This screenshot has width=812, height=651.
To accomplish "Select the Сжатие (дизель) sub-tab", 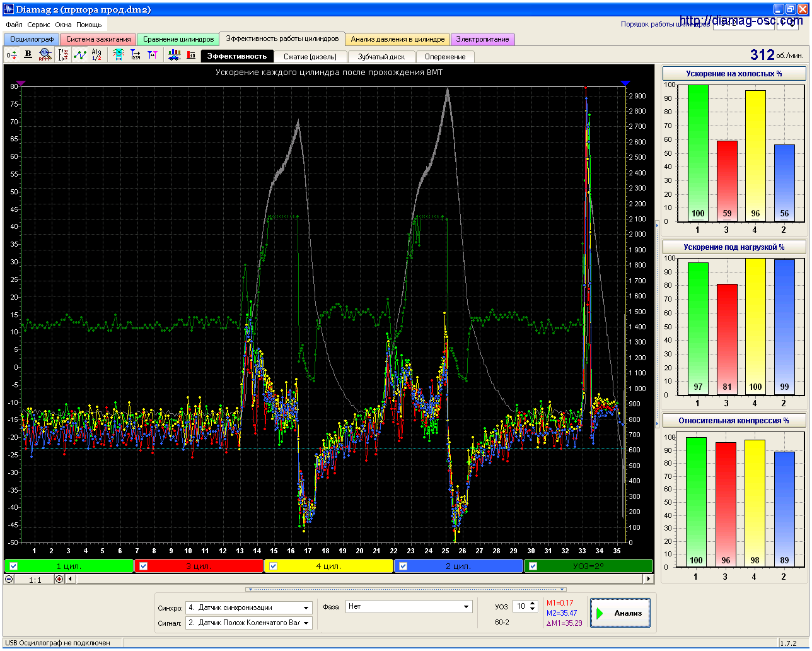I will [x=310, y=57].
